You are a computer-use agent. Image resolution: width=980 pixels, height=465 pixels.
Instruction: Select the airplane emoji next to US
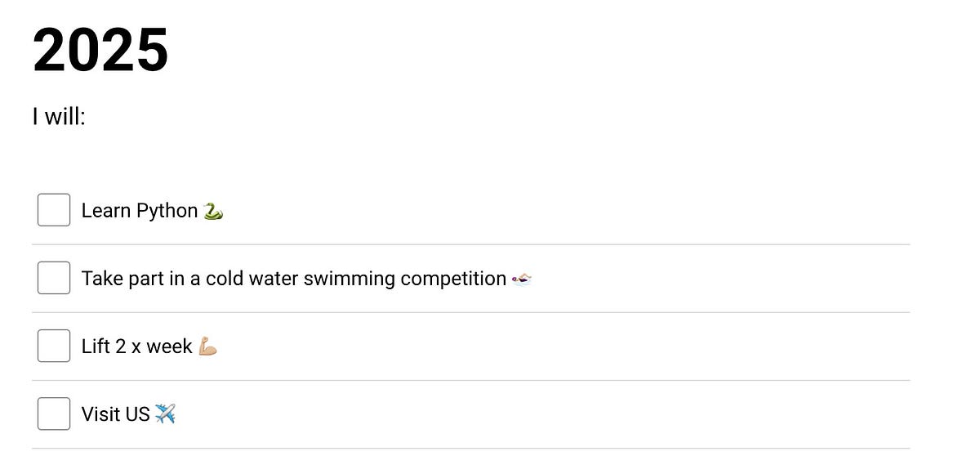point(165,414)
